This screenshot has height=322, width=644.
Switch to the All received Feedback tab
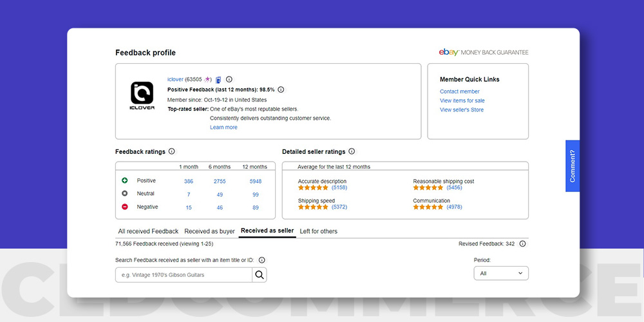(x=148, y=231)
